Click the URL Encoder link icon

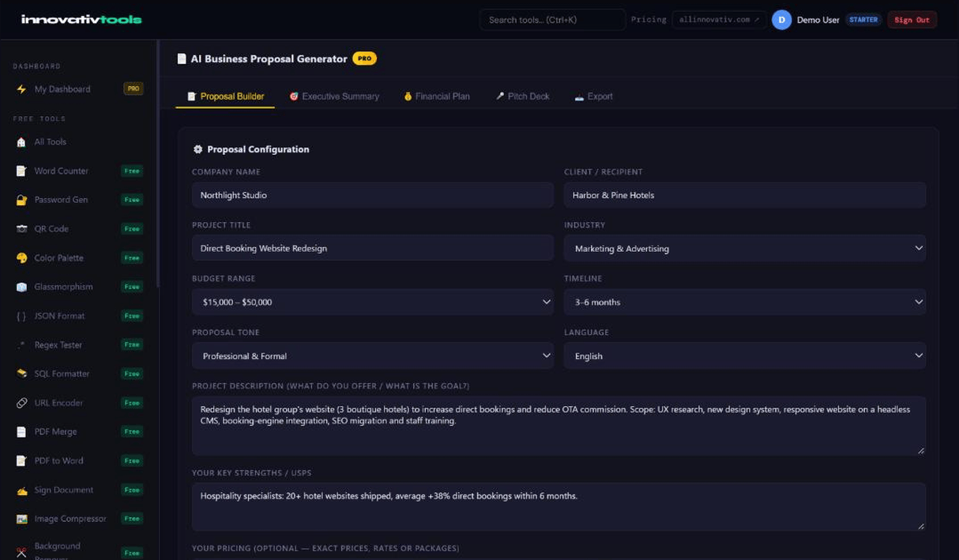pos(21,403)
